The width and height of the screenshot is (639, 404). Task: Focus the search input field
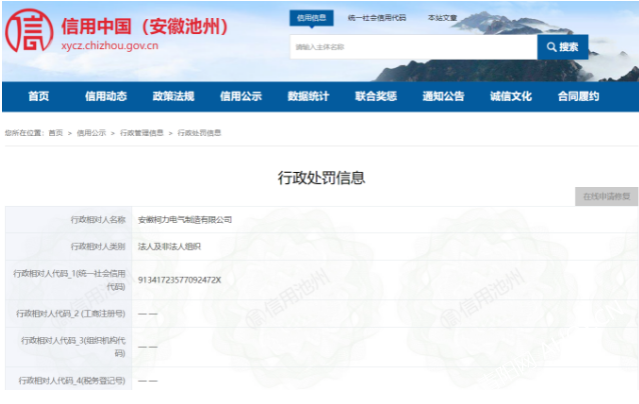click(x=413, y=47)
